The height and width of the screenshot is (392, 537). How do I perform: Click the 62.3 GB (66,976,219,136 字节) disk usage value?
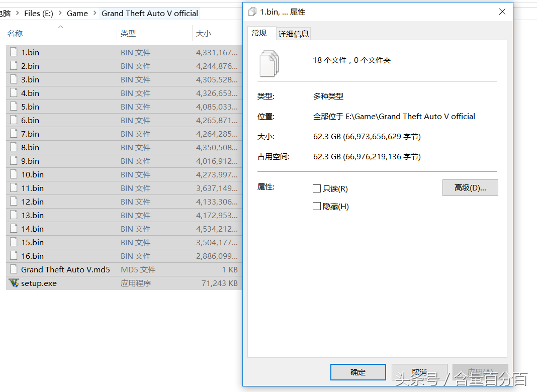coord(367,156)
